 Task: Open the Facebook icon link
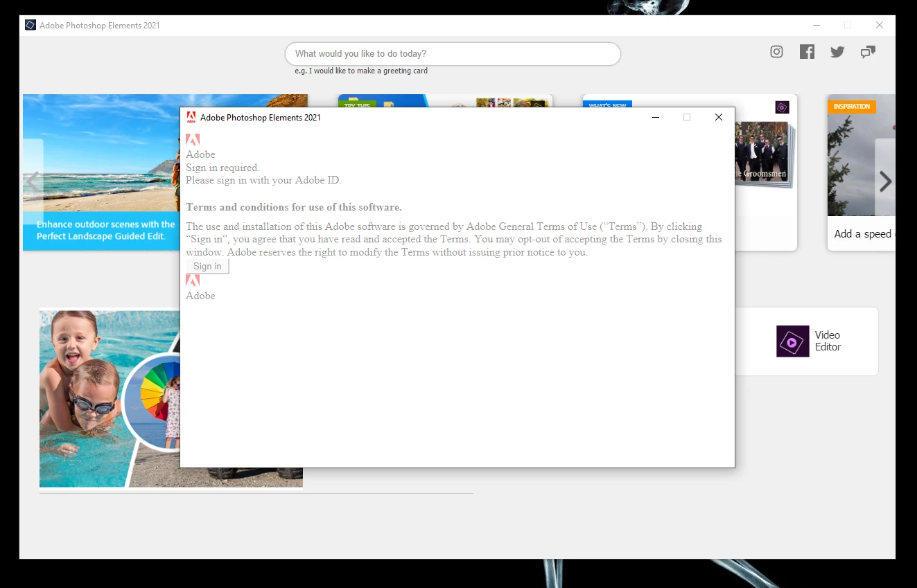point(807,52)
